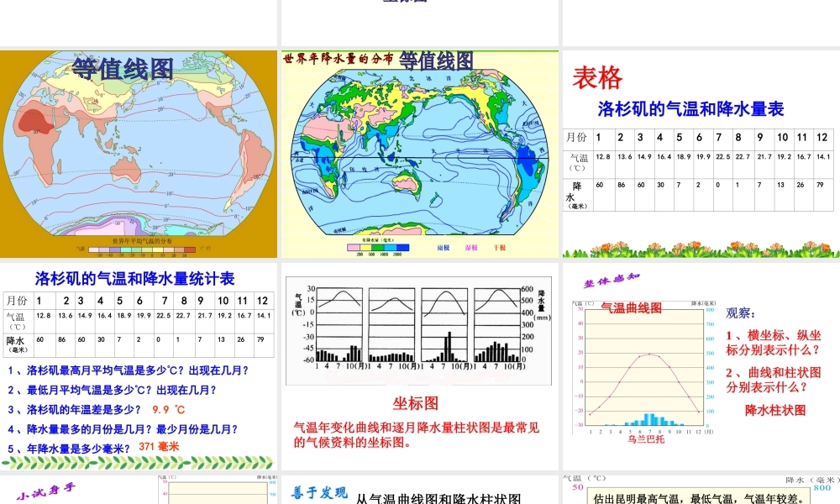Viewport: 840px width, 504px height.
Task: Open the 整体感知 slide with the 乌兰巴托 chart
Action: click(x=701, y=366)
